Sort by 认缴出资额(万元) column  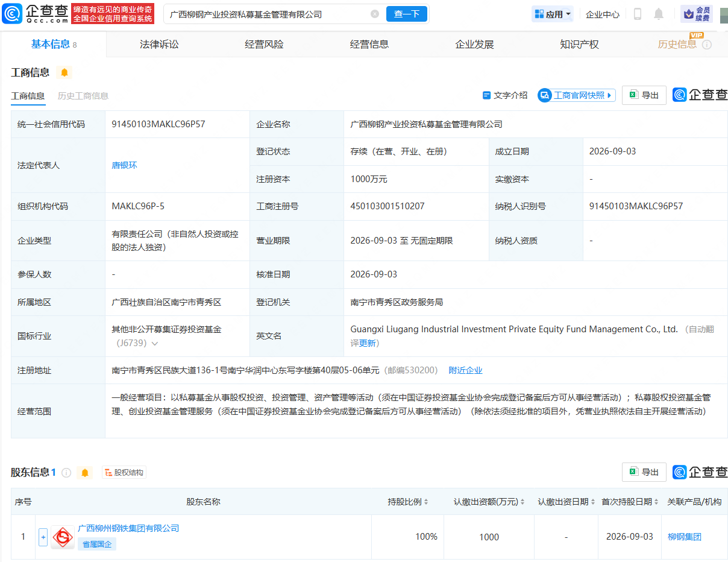click(x=522, y=502)
